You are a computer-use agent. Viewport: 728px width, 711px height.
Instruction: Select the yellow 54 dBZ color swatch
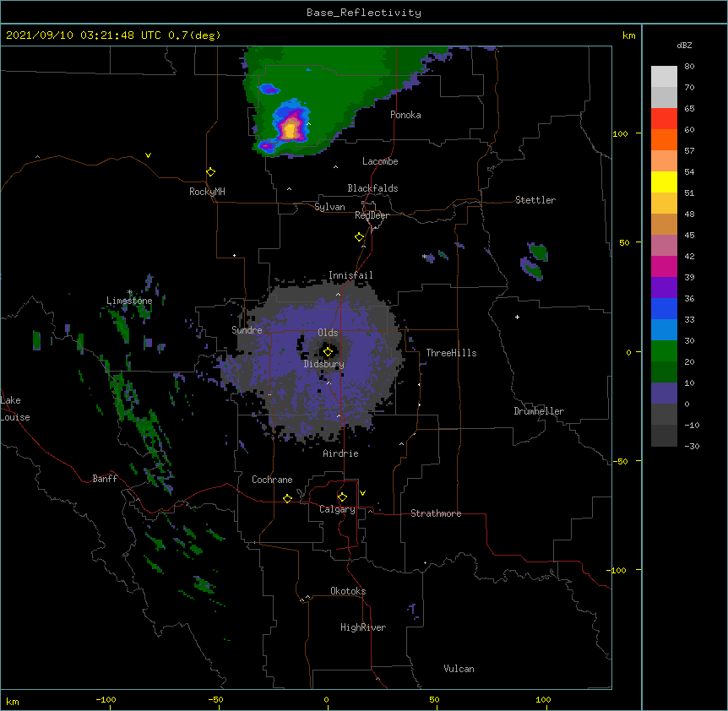[x=664, y=182]
